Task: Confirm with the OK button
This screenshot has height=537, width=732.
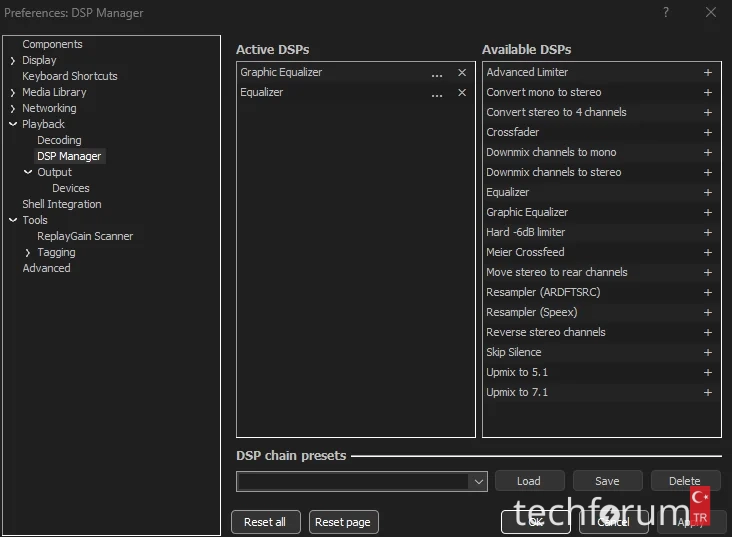Action: (x=536, y=522)
